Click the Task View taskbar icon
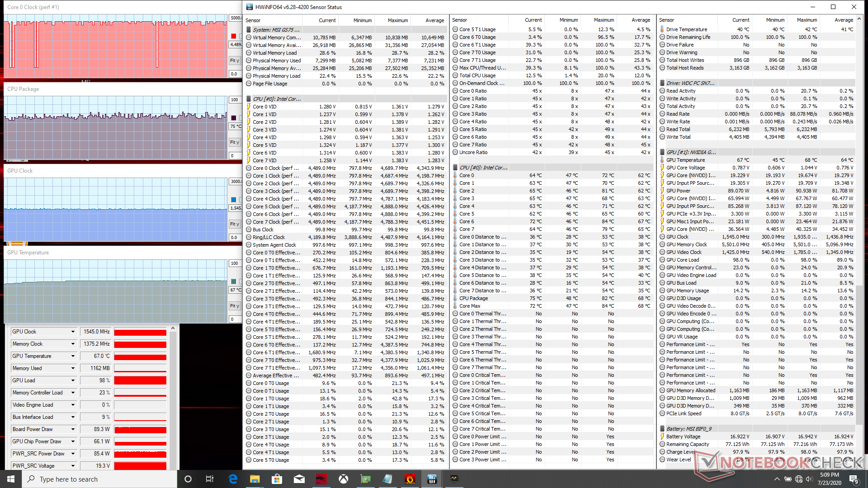The height and width of the screenshot is (488, 868). [210, 479]
